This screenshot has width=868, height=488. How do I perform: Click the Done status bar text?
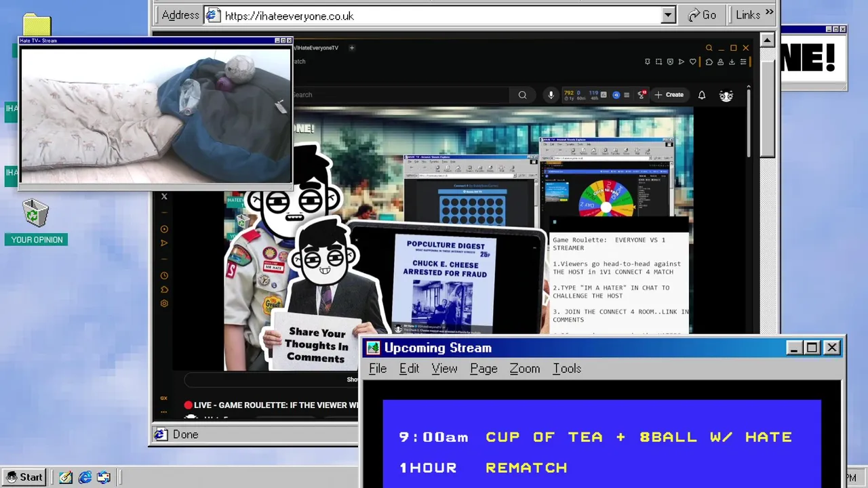tap(185, 434)
